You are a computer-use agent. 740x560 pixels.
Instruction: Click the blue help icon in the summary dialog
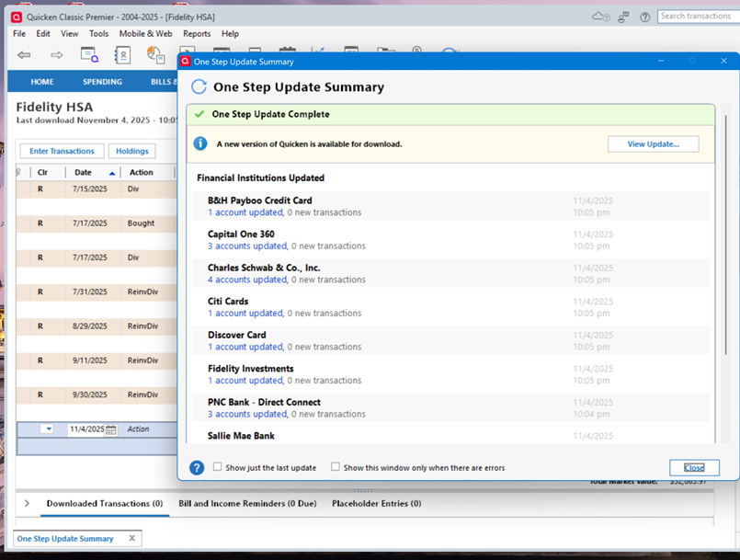(197, 467)
